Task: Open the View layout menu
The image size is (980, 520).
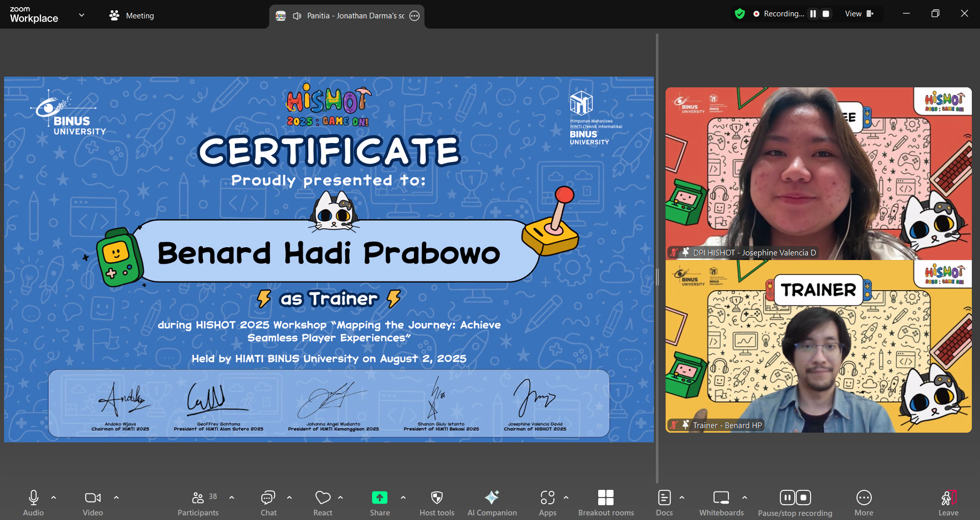Action: pyautogui.click(x=859, y=14)
